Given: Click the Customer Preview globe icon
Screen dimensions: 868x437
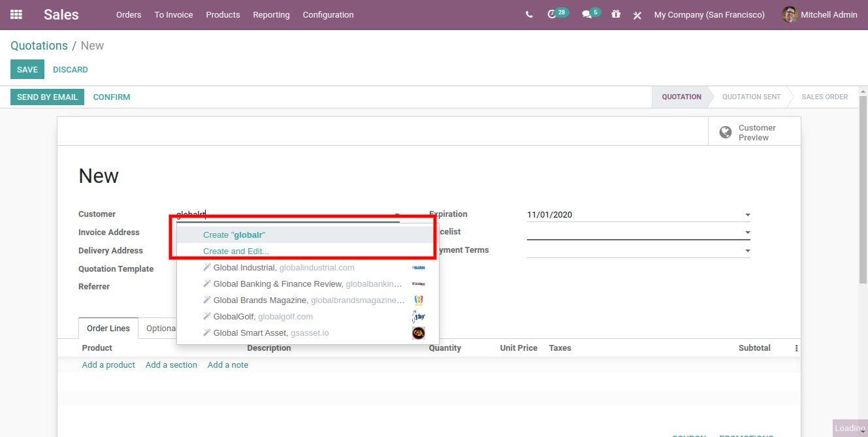Looking at the screenshot, I should pos(725,133).
